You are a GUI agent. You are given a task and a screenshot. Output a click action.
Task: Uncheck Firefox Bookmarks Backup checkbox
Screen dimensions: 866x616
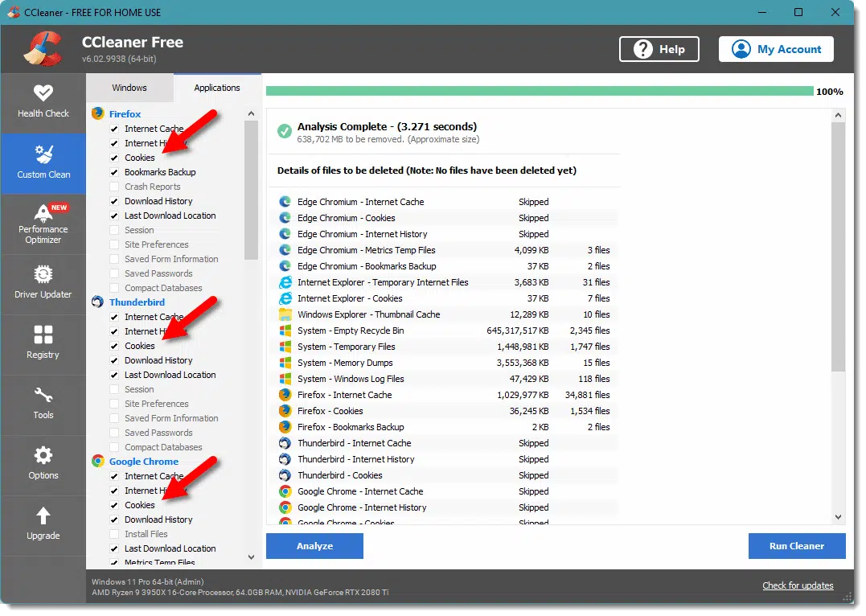point(114,172)
